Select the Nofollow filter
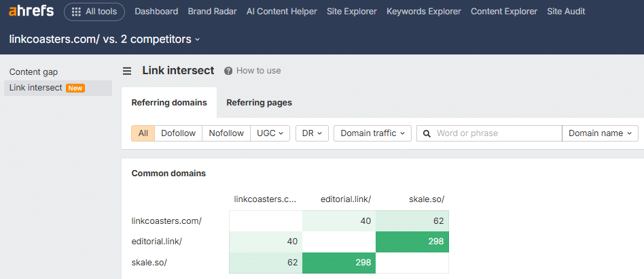Image resolution: width=644 pixels, height=279 pixels. 226,133
